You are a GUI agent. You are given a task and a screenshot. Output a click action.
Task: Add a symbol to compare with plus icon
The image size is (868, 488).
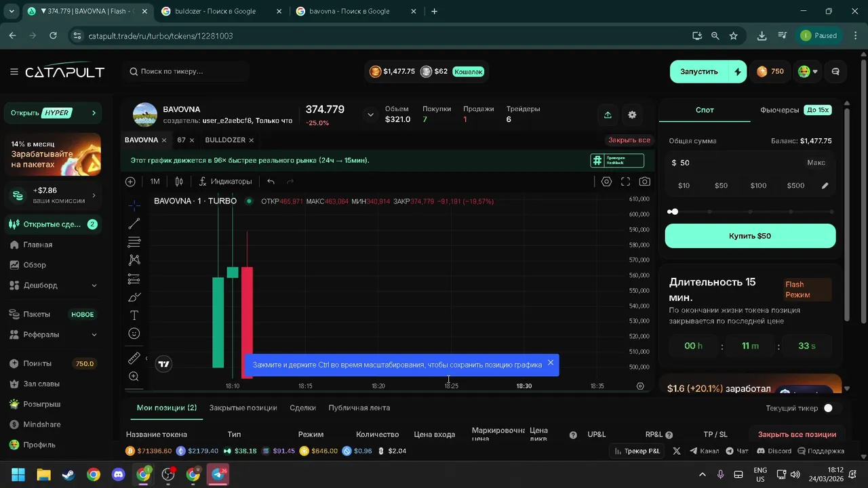click(130, 182)
